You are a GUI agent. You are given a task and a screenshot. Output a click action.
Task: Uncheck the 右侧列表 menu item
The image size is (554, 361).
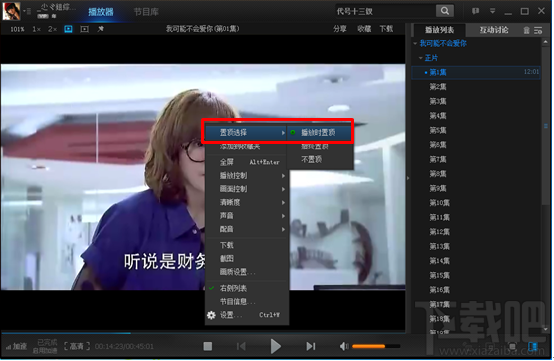(233, 288)
